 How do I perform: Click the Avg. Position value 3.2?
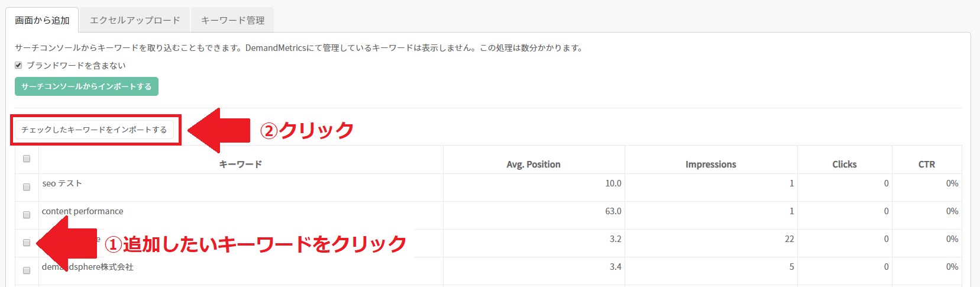coord(616,239)
